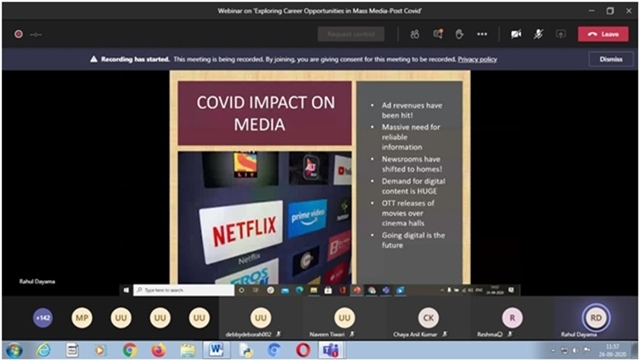Click the Rahul Dayama presenter name label
Screen dimensions: 640x361
click(x=37, y=281)
